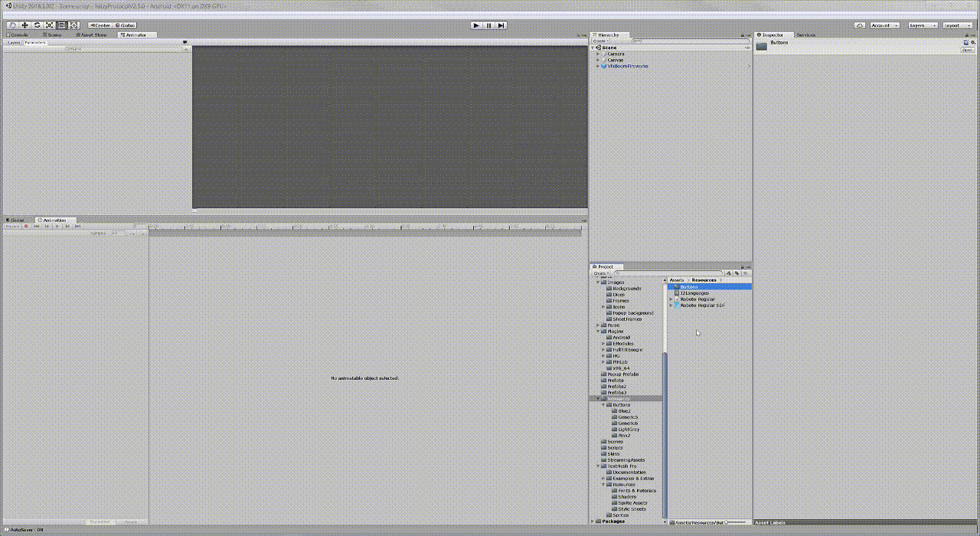Open the Cloud services icon
This screenshot has height=536, width=980.
(860, 25)
